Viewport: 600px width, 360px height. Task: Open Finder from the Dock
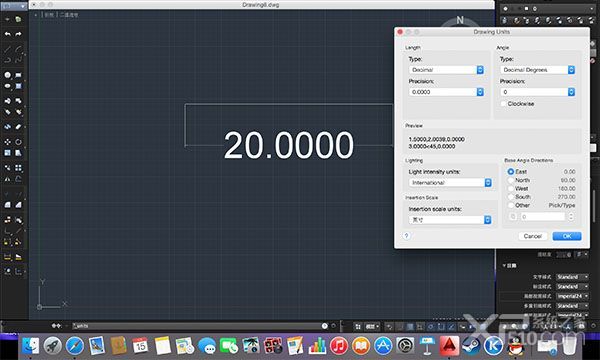[x=30, y=346]
